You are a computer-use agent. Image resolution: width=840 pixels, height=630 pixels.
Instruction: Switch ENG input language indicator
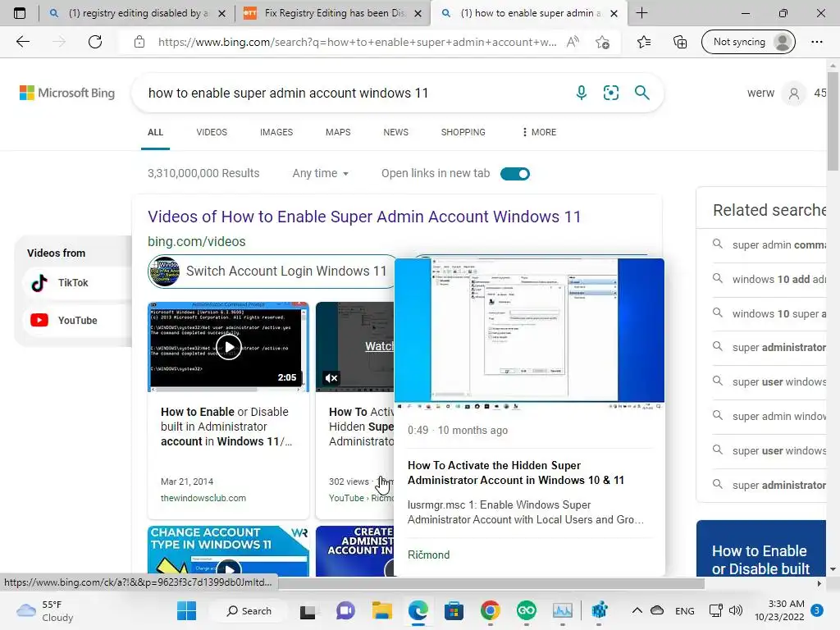(x=685, y=610)
